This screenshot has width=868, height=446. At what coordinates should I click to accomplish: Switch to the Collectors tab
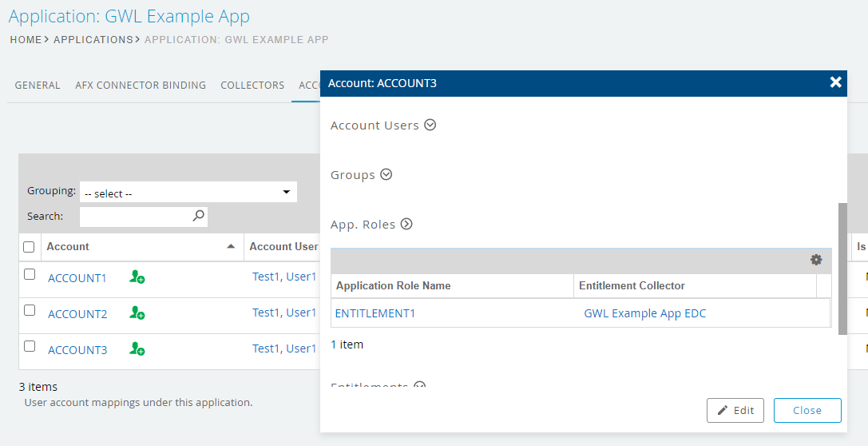tap(252, 85)
